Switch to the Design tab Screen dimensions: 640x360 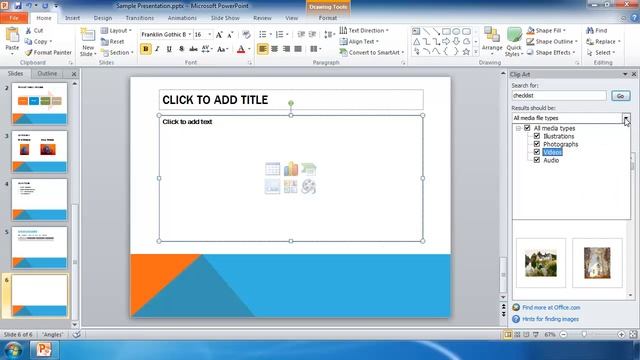coord(102,18)
